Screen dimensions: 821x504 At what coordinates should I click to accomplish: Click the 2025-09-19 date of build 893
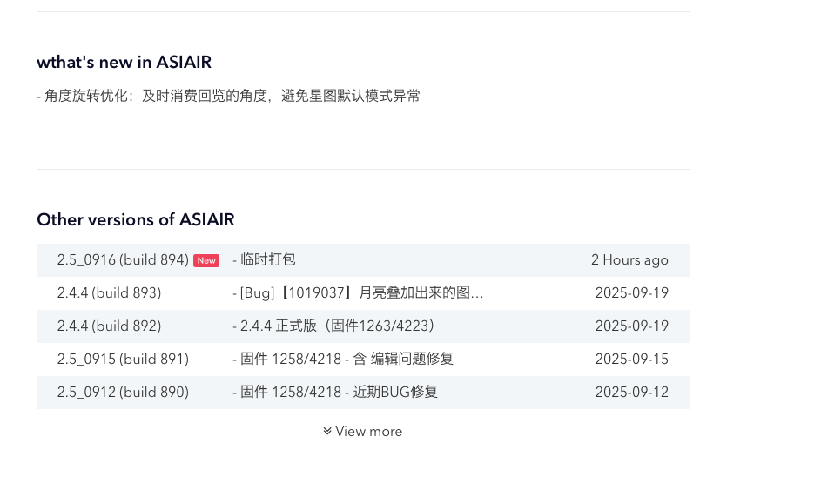[x=631, y=293]
